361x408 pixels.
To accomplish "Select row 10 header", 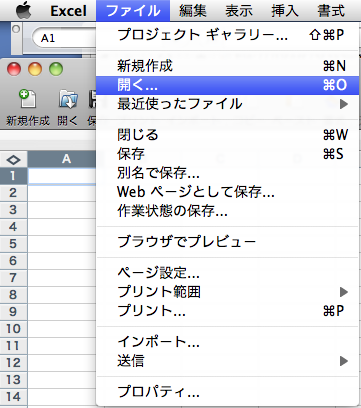I will click(13, 329).
